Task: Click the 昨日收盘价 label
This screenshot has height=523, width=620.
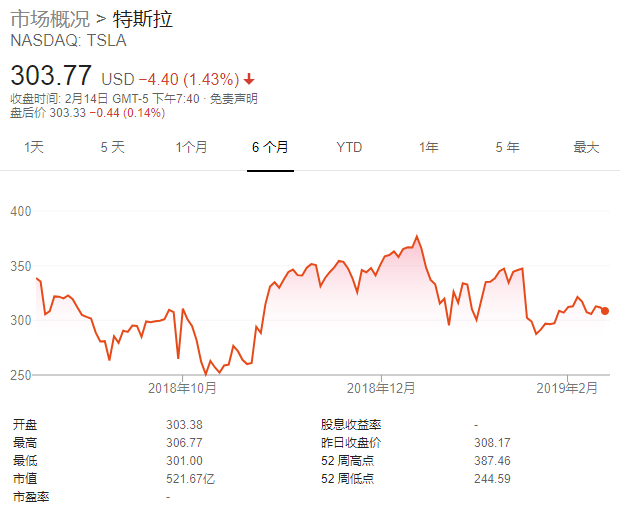Action: (351, 443)
